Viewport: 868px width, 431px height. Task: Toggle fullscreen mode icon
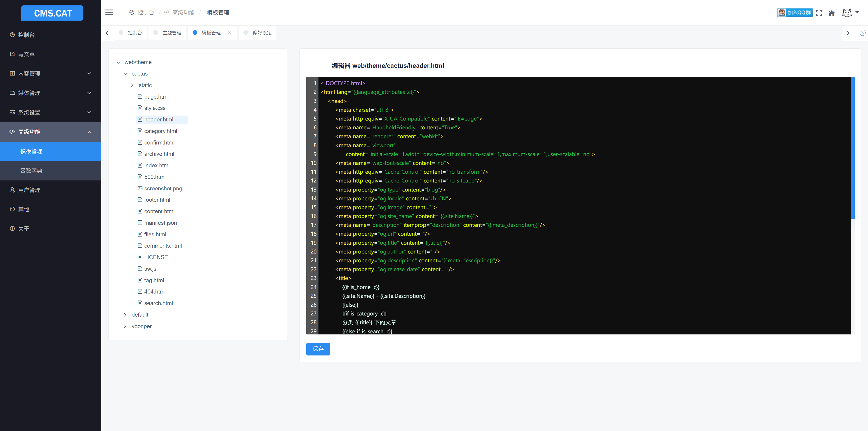coord(819,13)
